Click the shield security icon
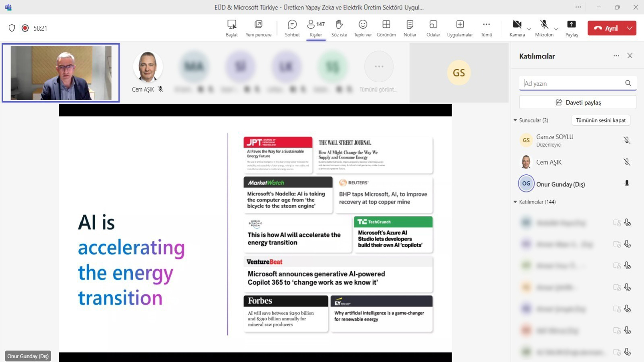Image resolution: width=644 pixels, height=362 pixels. (12, 28)
